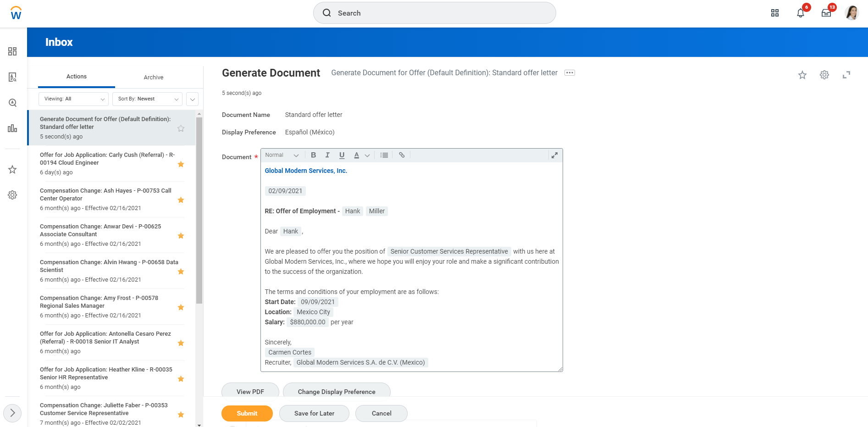The image size is (868, 427).
Task: Click Global Modern Services, Inc. link
Action: pos(306,171)
